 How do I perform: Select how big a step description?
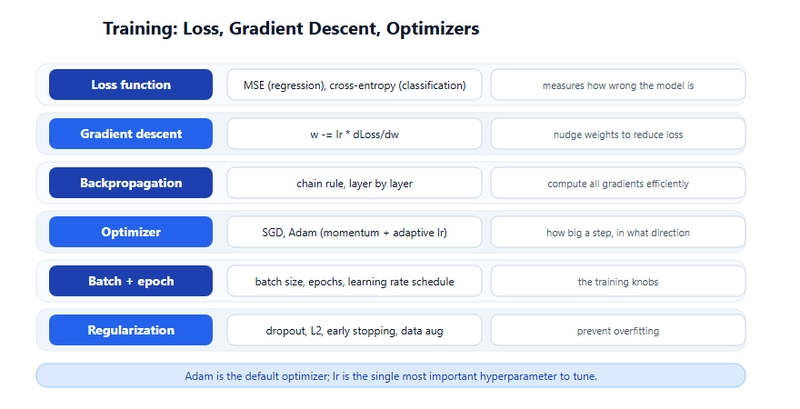click(x=618, y=232)
